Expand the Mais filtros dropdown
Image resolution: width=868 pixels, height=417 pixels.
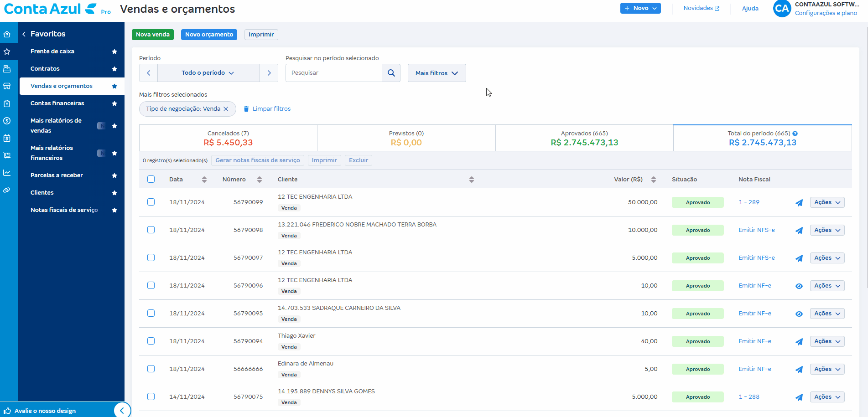[x=437, y=73]
